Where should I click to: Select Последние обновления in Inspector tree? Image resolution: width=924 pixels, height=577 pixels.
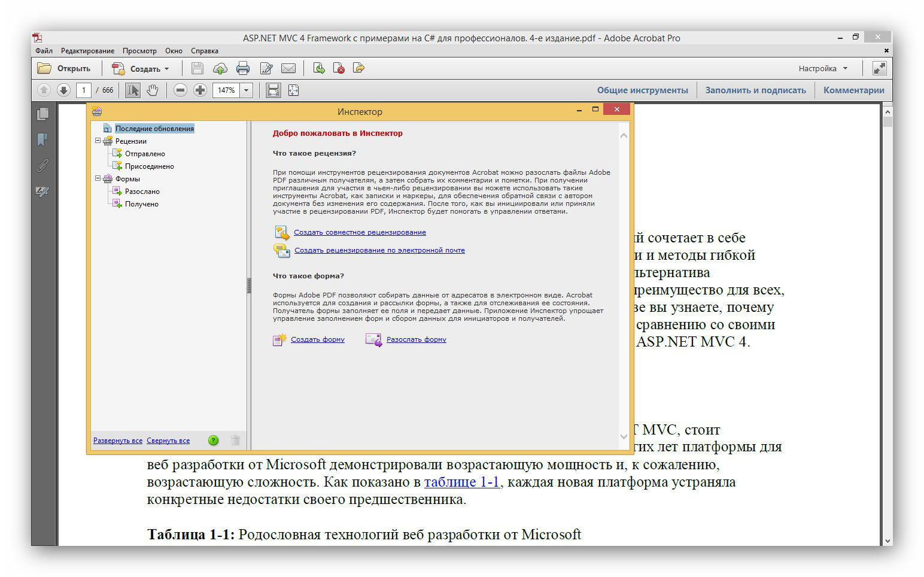tap(154, 129)
